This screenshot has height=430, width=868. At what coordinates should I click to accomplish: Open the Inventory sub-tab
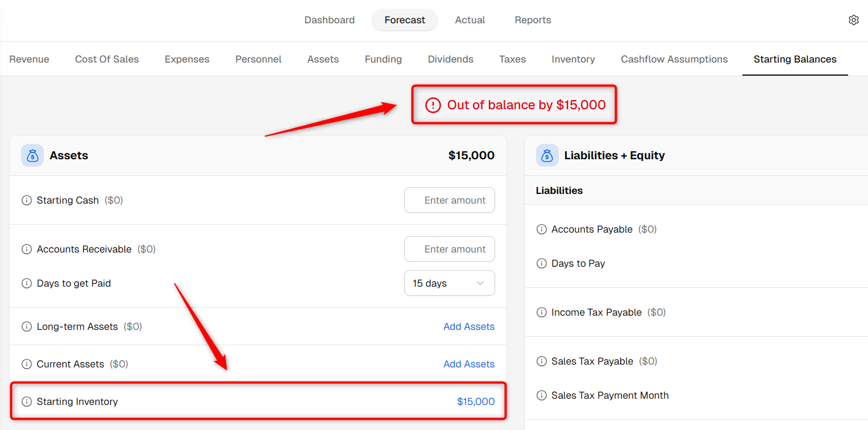[573, 59]
